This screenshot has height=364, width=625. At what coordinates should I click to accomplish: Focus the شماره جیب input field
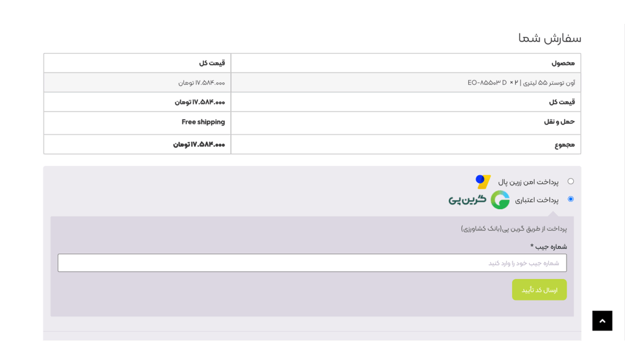tap(312, 263)
